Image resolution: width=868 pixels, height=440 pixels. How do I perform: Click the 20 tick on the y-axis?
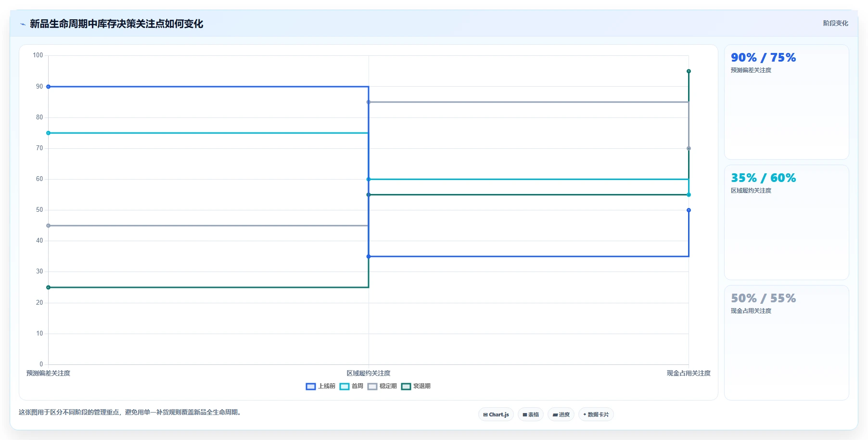coord(39,303)
